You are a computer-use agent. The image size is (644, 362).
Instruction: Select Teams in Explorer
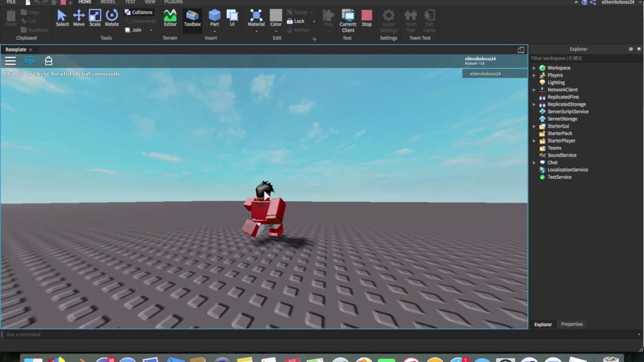pos(554,148)
